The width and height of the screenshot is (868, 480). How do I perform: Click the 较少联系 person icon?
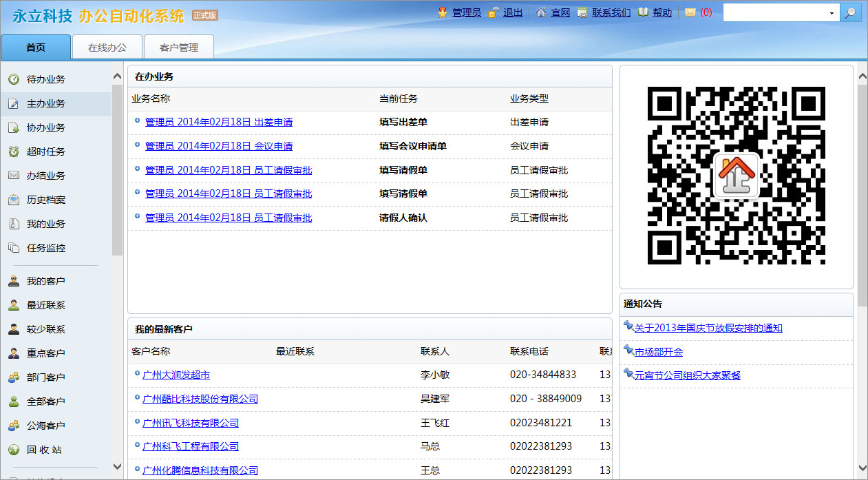pyautogui.click(x=14, y=329)
